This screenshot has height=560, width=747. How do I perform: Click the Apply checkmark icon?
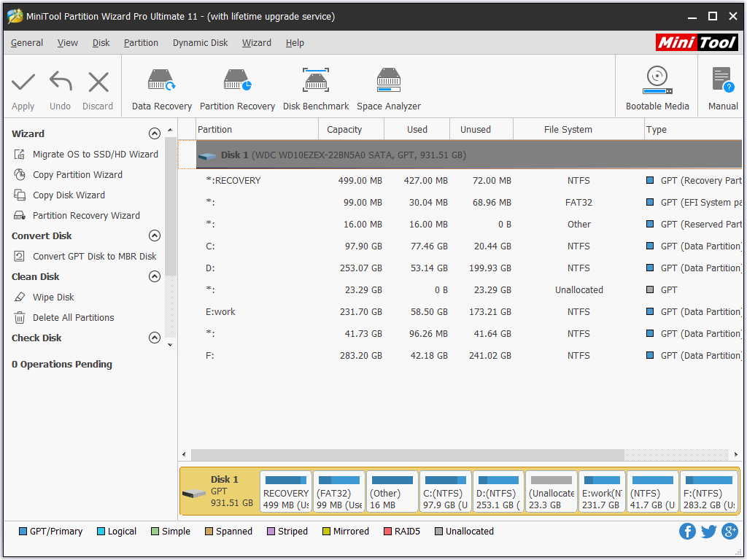click(x=23, y=82)
